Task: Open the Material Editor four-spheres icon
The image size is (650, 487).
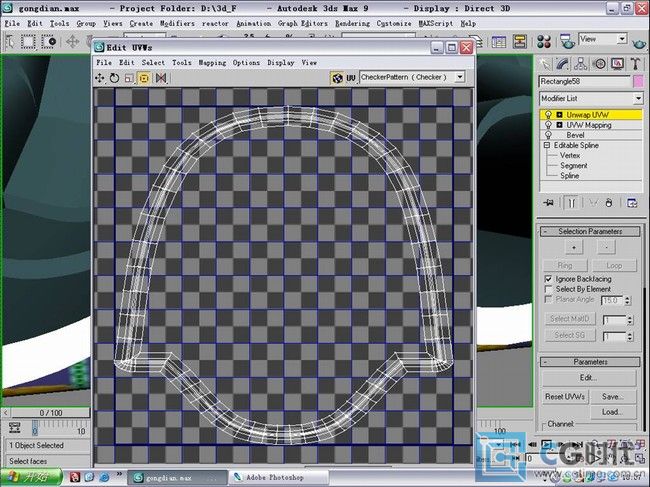Action: pos(543,41)
